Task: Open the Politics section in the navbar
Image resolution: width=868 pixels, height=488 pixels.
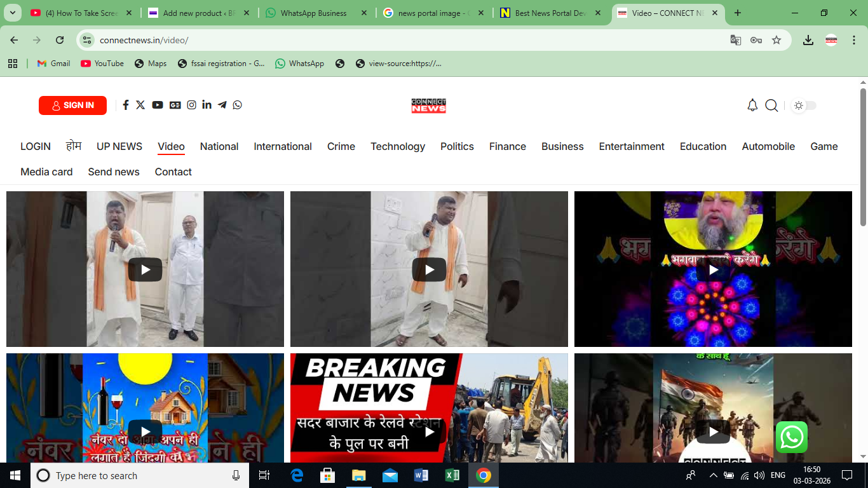Action: [457, 146]
